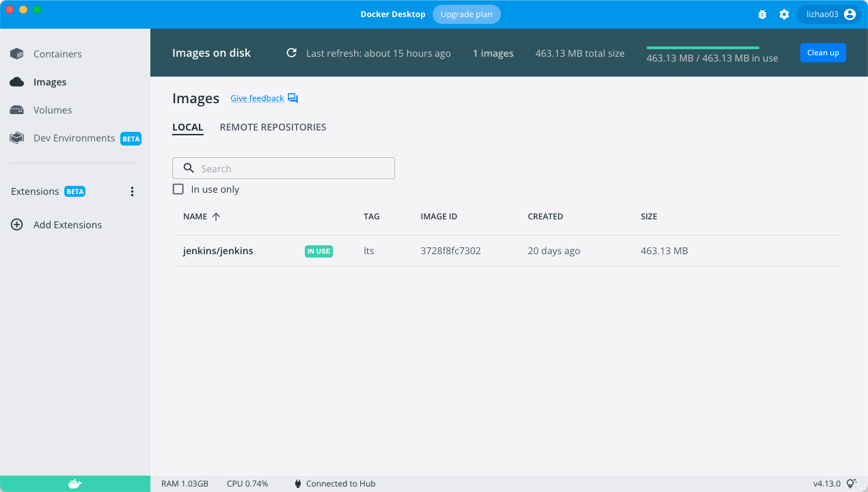
Task: Click the Upgrade plan button
Action: click(x=467, y=14)
